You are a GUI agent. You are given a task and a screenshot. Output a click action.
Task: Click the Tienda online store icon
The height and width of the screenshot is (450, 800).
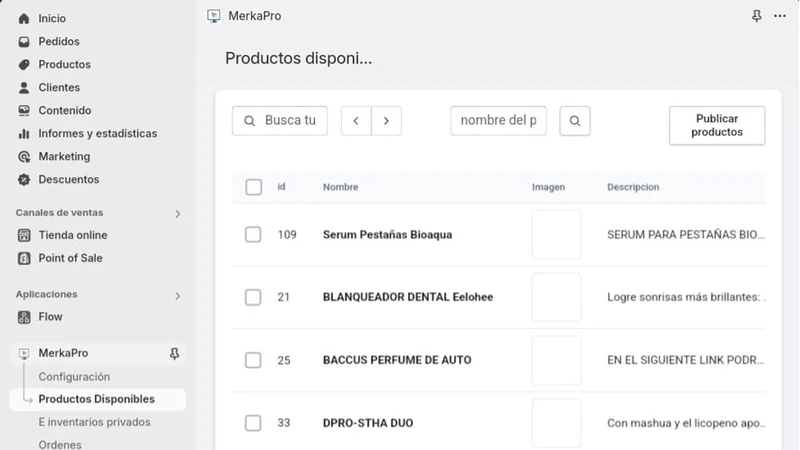click(24, 235)
